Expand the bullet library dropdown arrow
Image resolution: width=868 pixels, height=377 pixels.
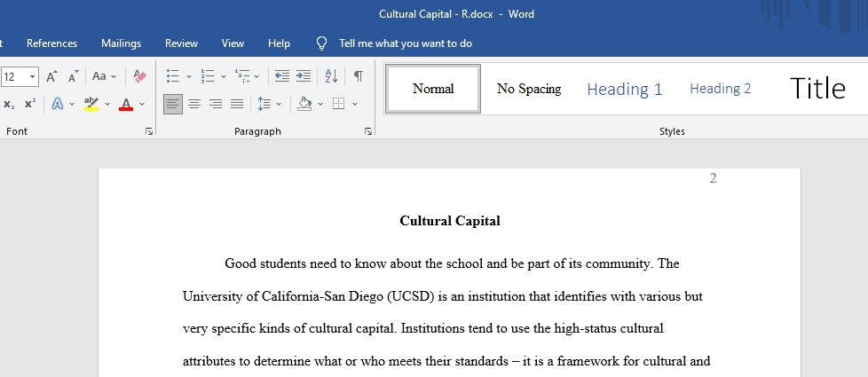tap(188, 76)
